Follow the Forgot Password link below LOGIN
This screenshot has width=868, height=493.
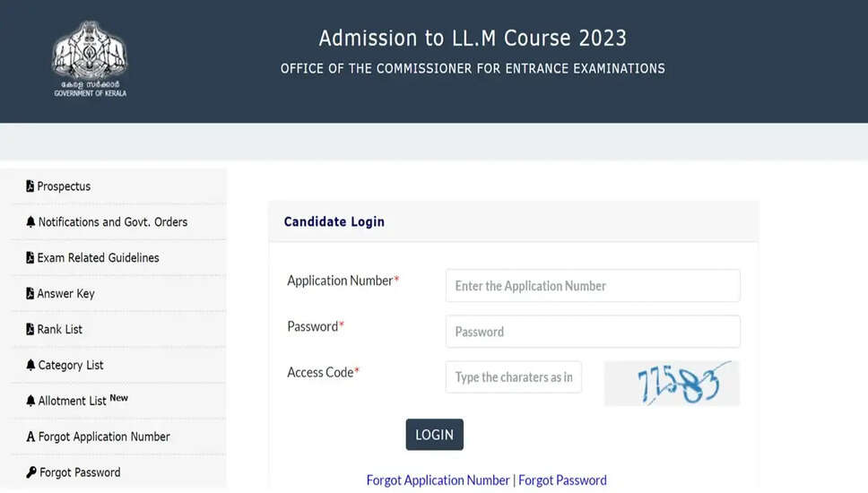coord(562,480)
